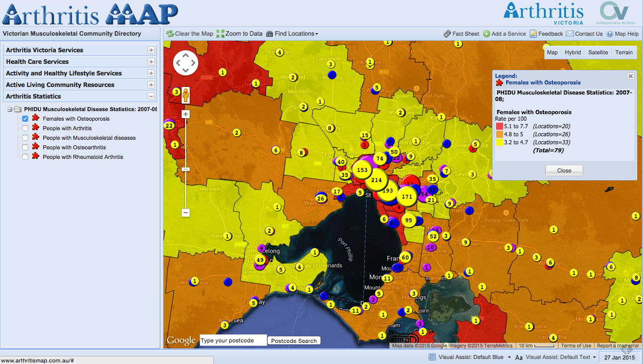Click the 27 Jan 2015 date in status bar
This screenshot has width=643, height=364.
(x=620, y=357)
